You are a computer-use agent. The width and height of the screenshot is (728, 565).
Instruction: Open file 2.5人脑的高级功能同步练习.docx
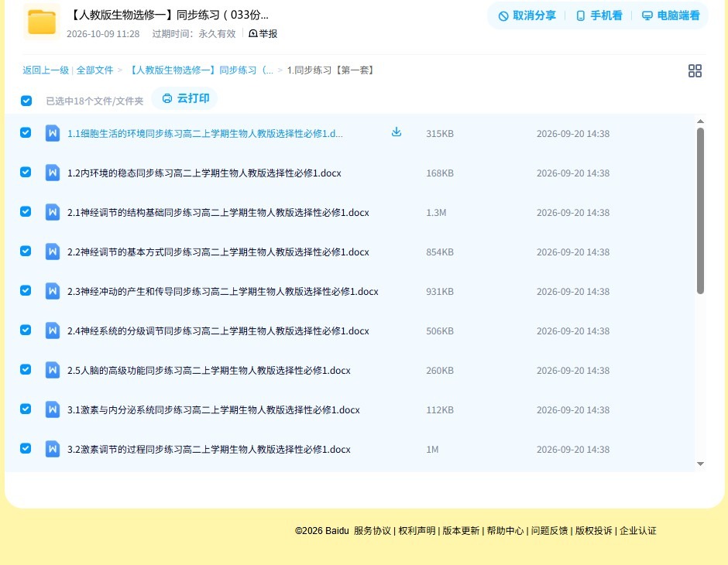pyautogui.click(x=208, y=370)
